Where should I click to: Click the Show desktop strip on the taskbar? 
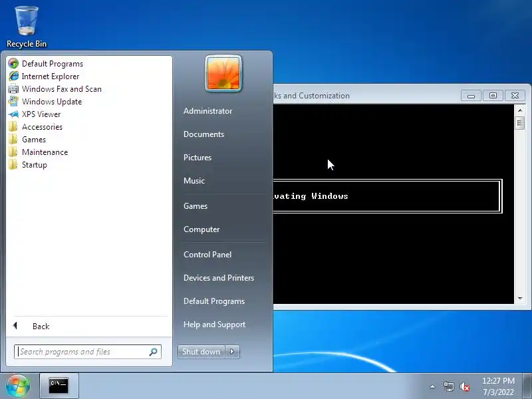coord(527,386)
